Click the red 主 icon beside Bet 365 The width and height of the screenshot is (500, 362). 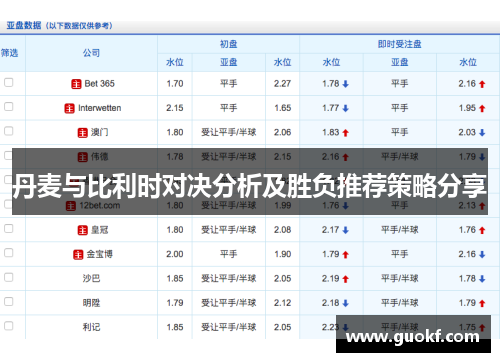pos(76,84)
